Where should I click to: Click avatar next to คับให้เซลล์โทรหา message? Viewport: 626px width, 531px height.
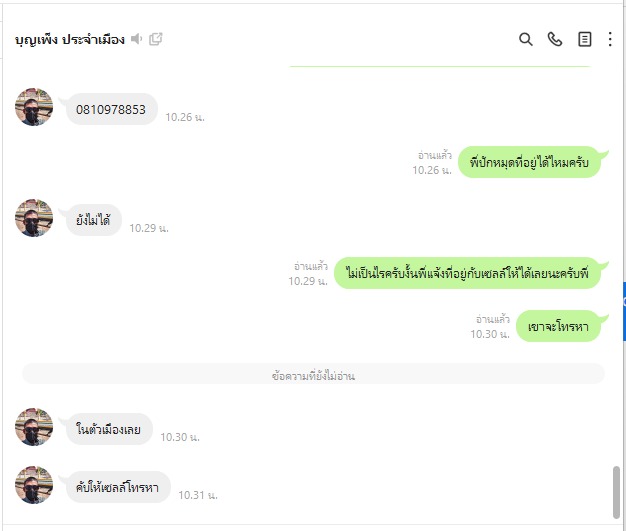click(x=34, y=485)
